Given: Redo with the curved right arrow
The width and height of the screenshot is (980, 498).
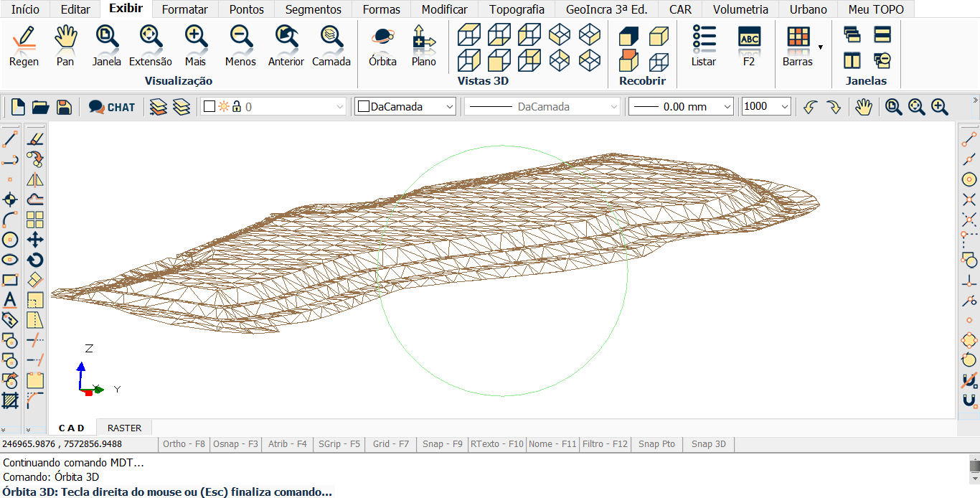Looking at the screenshot, I should coord(834,107).
